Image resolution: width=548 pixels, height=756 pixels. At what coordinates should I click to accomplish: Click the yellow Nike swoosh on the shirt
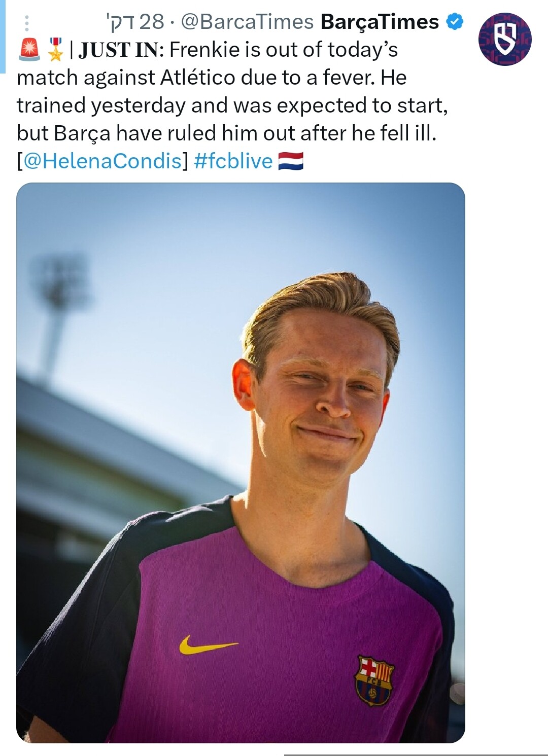tap(208, 645)
